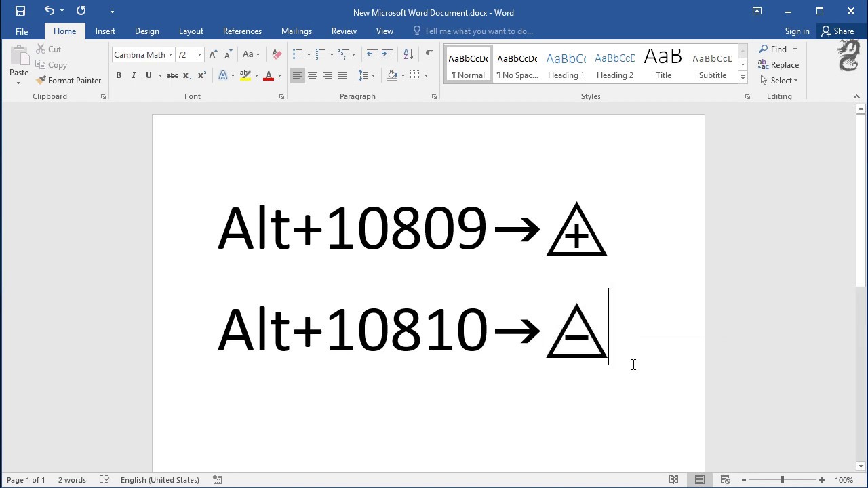Image resolution: width=868 pixels, height=488 pixels.
Task: Align text left
Action: click(x=298, y=75)
